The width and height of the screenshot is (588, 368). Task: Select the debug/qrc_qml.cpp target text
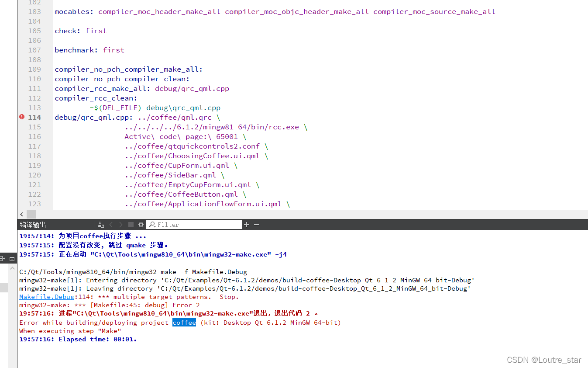(x=192, y=88)
